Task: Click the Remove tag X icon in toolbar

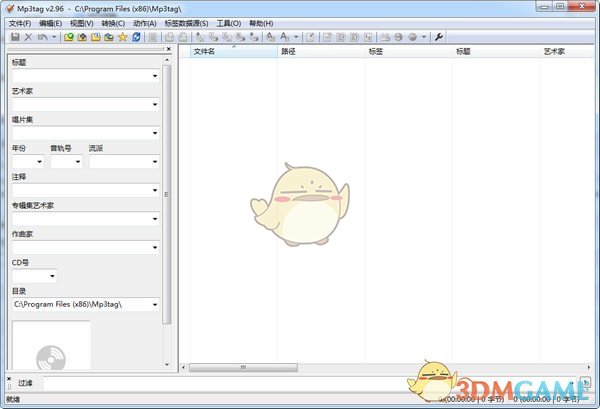Action: click(x=28, y=37)
